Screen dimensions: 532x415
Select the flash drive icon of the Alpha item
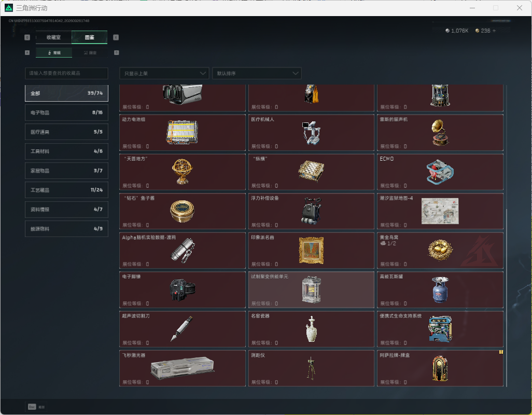(x=183, y=251)
